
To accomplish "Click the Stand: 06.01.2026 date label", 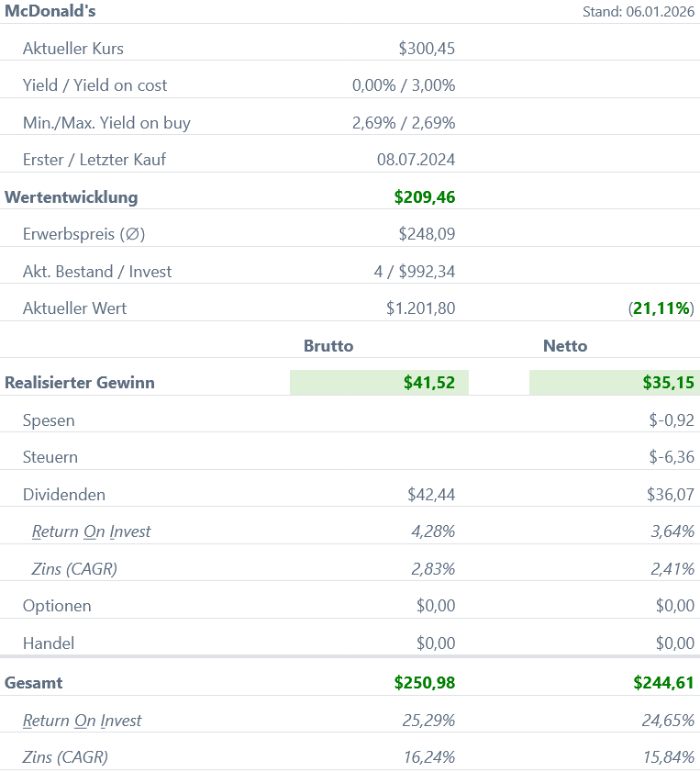I will coord(638,12).
